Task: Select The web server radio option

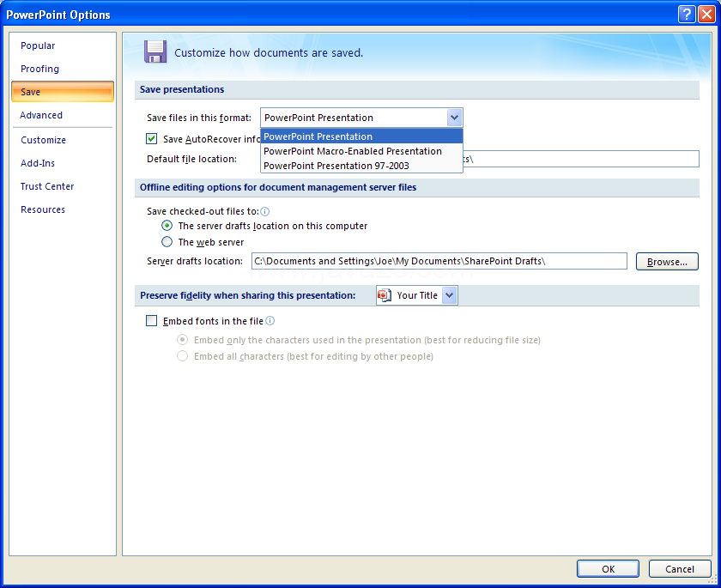Action: [x=167, y=242]
